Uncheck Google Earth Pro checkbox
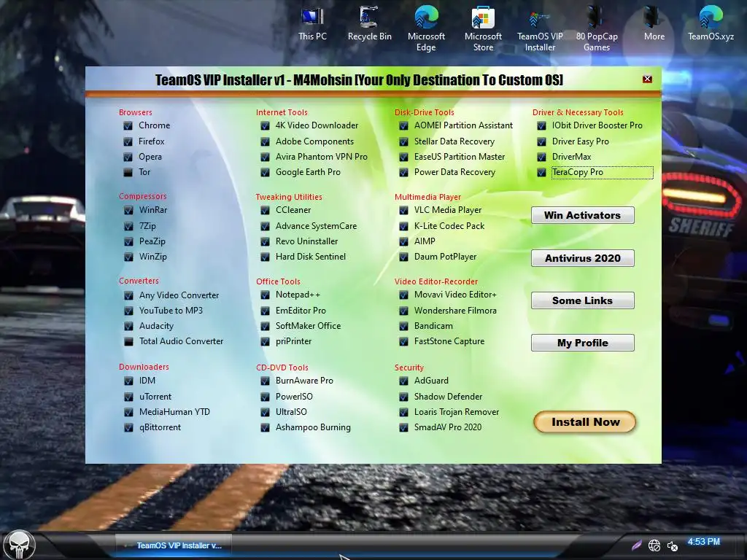Image resolution: width=747 pixels, height=560 pixels. coord(265,172)
